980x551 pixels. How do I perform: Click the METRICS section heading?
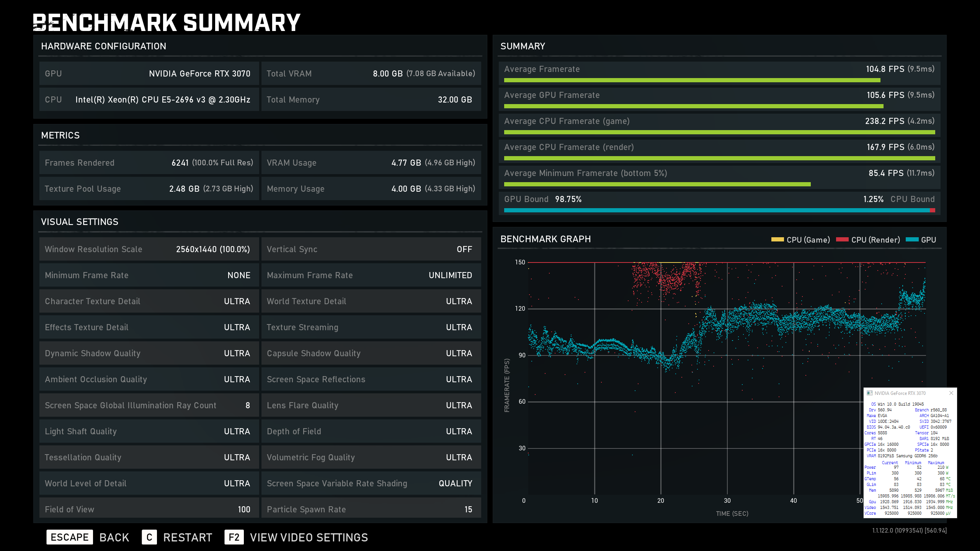[60, 135]
